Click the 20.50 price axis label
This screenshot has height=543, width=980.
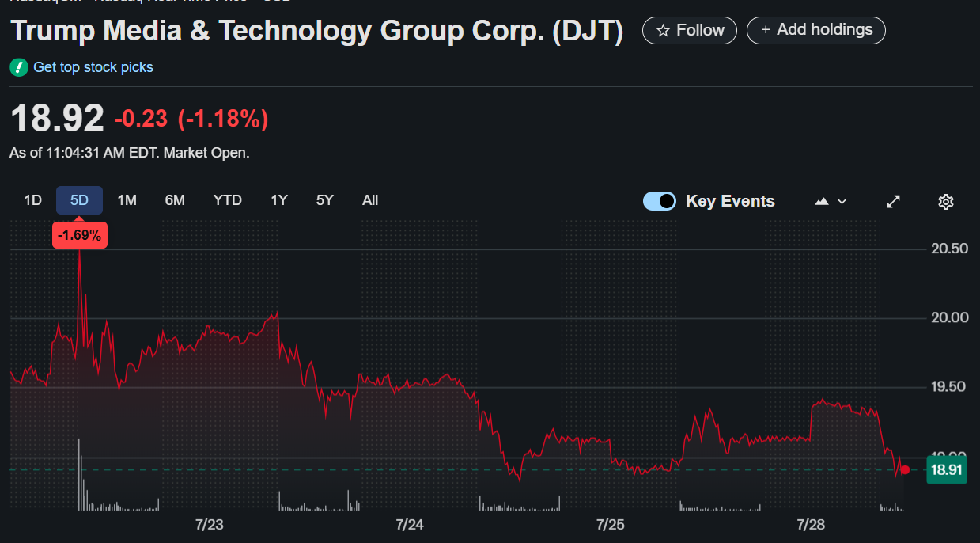[950, 249]
